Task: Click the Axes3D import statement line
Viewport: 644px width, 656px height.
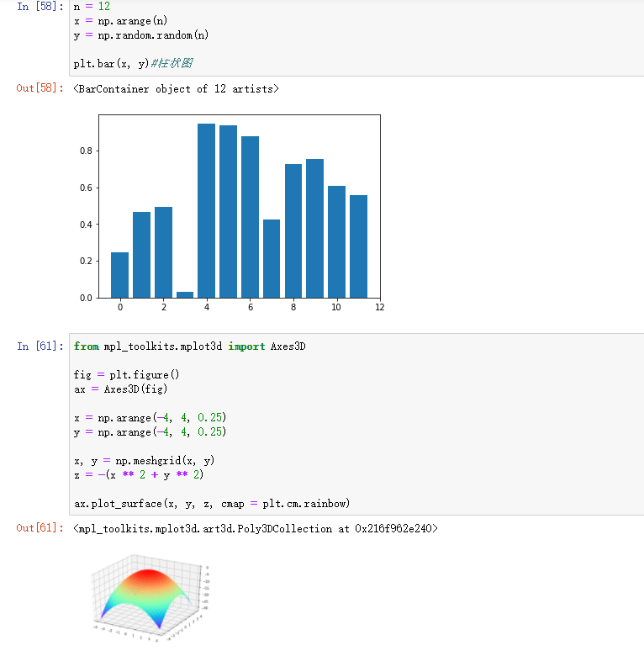Action: [189, 346]
